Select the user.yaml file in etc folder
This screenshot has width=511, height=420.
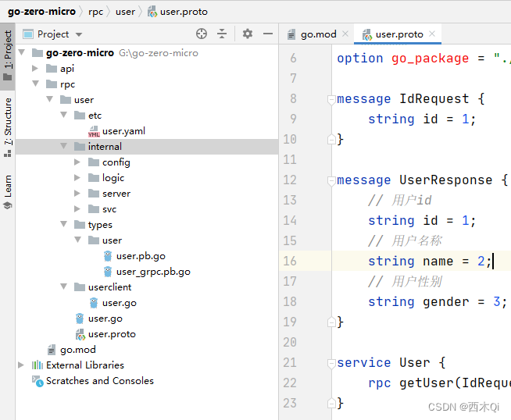click(123, 131)
